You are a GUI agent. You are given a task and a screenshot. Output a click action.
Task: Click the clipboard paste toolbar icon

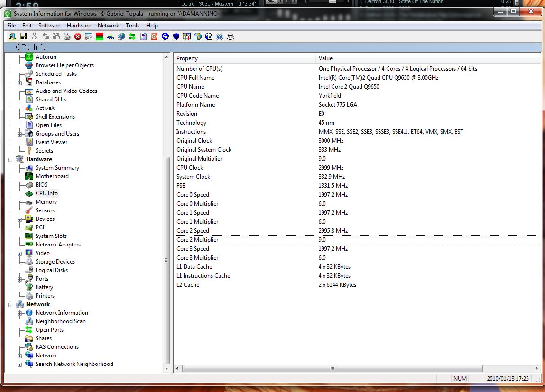[56, 36]
